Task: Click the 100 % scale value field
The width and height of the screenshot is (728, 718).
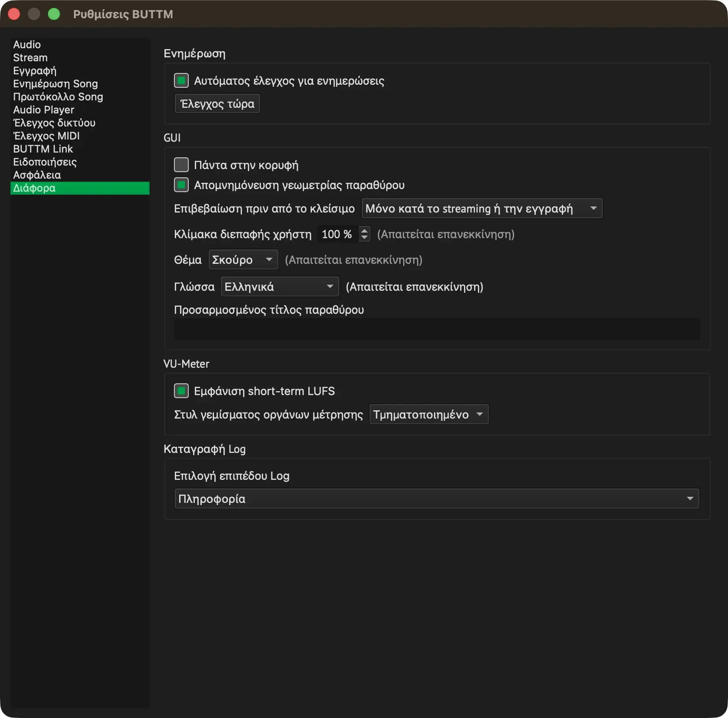Action: 337,234
